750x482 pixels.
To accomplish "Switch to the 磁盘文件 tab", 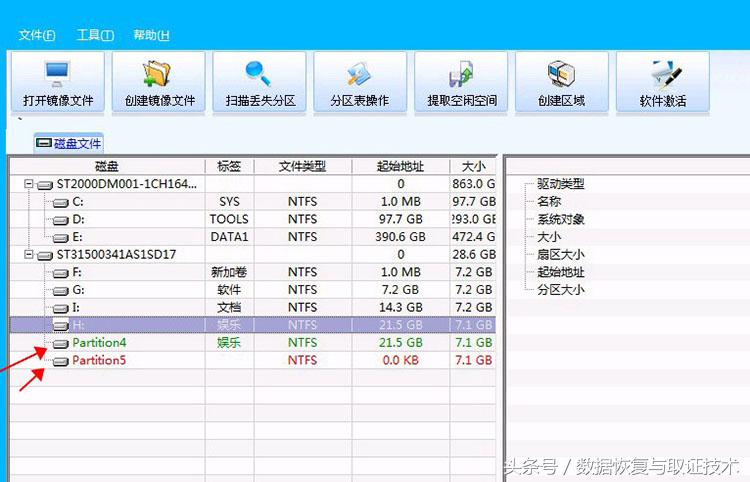I will [69, 143].
